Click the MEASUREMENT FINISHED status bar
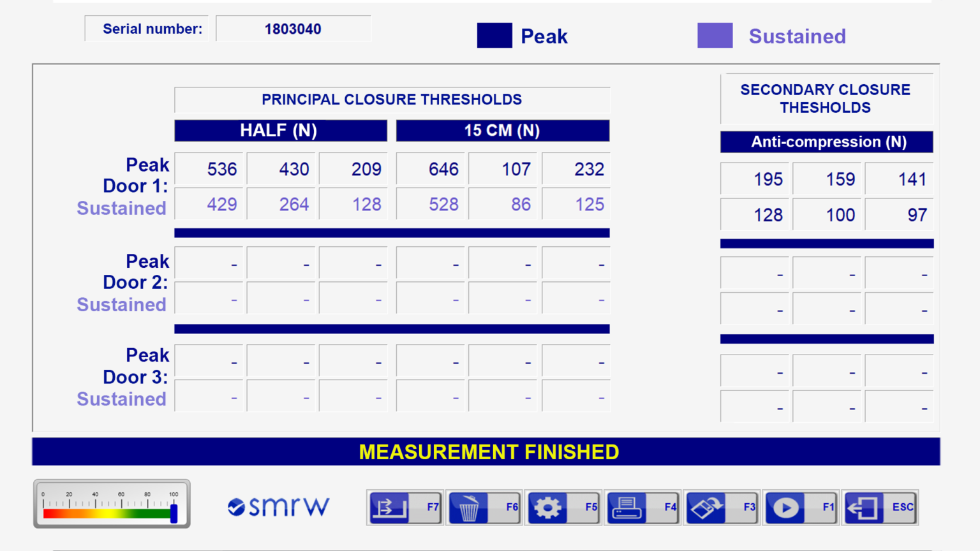 (489, 452)
